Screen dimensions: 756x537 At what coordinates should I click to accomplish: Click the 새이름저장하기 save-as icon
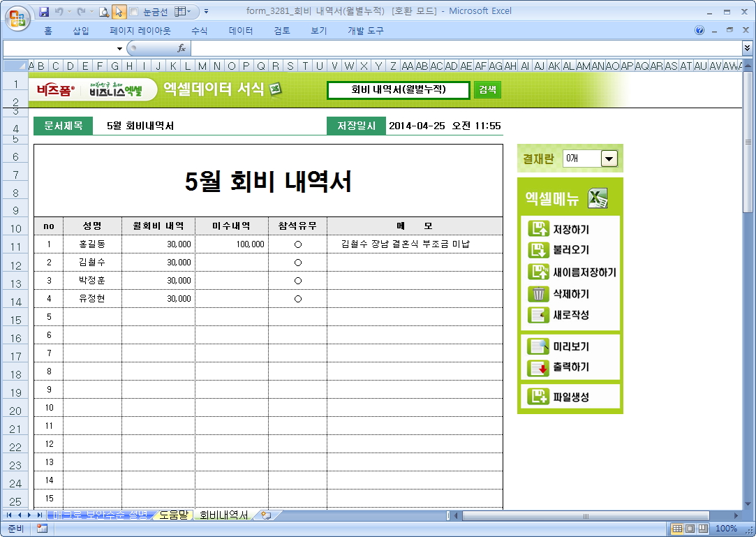(538, 272)
